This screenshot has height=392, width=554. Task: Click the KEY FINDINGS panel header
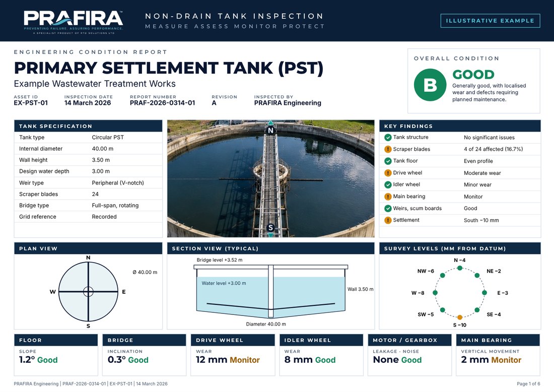(460, 126)
